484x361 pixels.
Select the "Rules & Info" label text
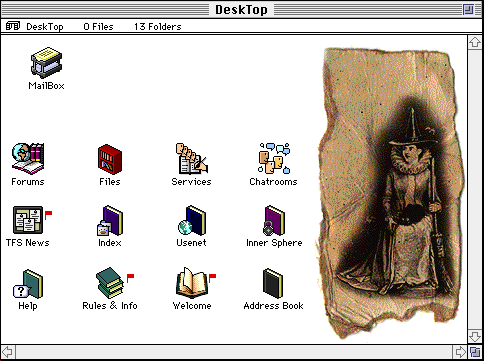[x=110, y=306]
